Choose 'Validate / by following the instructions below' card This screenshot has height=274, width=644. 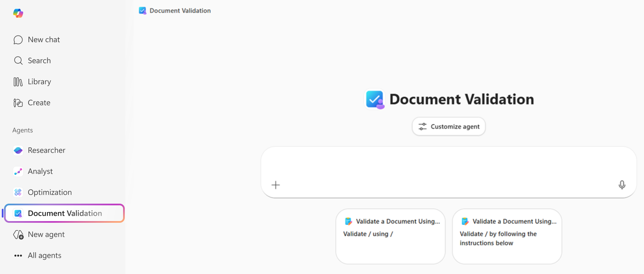click(x=507, y=236)
